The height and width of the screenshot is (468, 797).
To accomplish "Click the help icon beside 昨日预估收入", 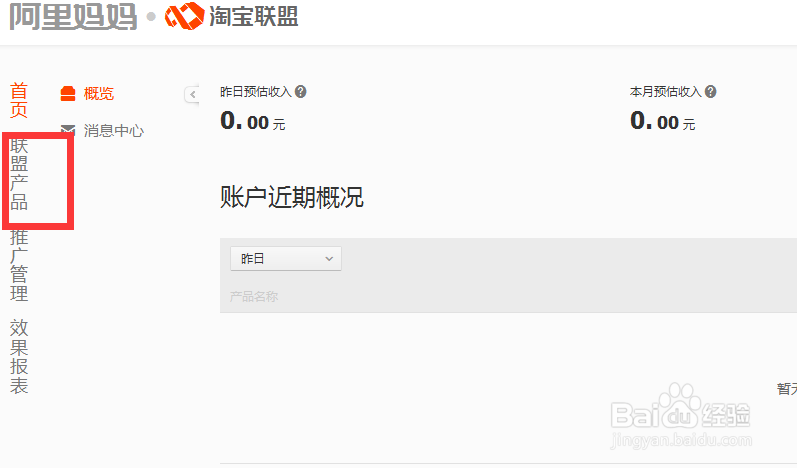I will pyautogui.click(x=301, y=91).
